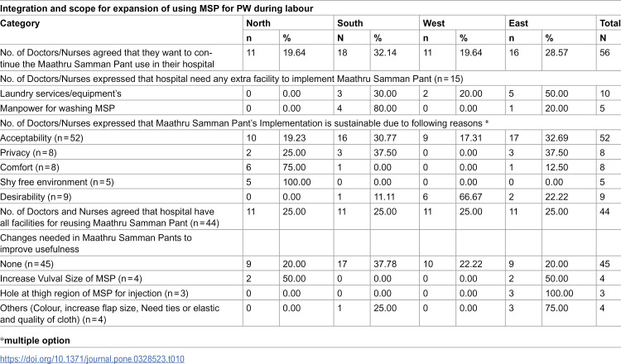The width and height of the screenshot is (621, 364).
Task: Select the multiple option footnote text
Action: (x=35, y=341)
